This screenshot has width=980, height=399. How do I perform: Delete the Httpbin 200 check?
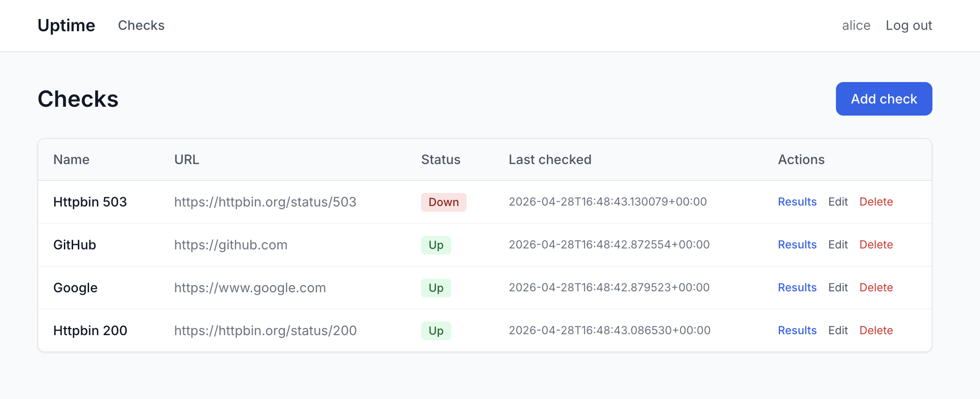(x=876, y=330)
